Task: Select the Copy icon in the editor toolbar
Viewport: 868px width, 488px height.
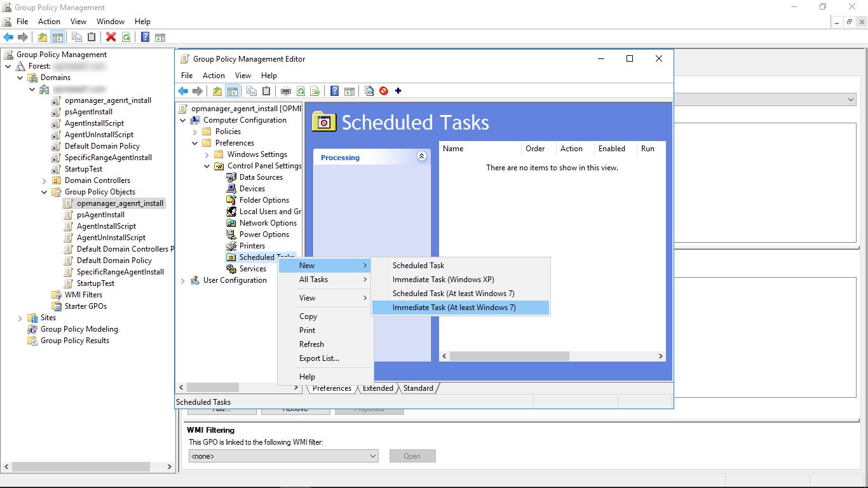Action: click(252, 90)
